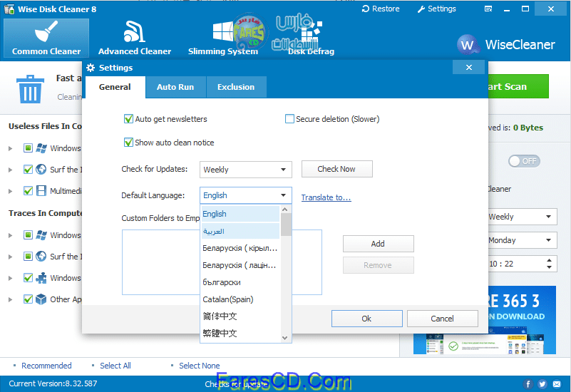Toggle Show auto clean notice
This screenshot has height=392, width=571.
click(x=128, y=143)
